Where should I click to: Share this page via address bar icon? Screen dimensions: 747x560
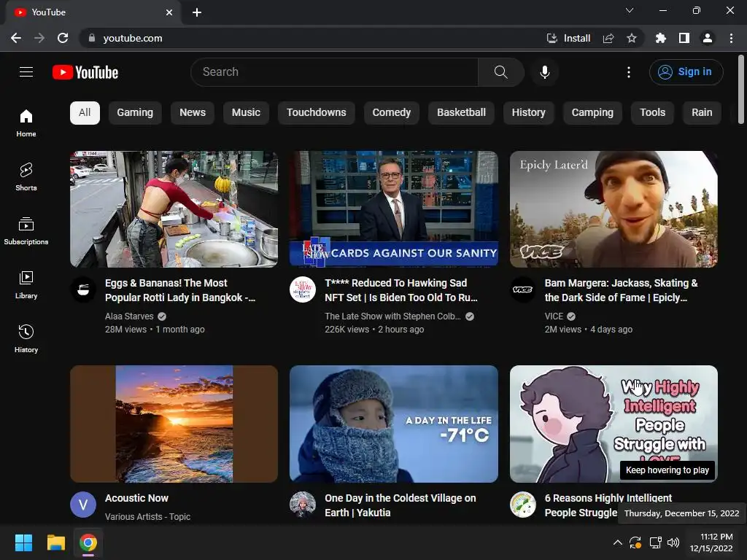tap(608, 38)
